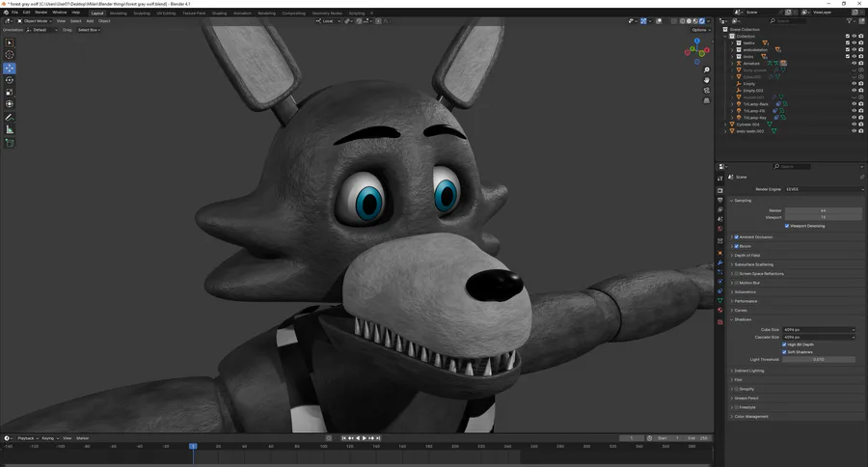868x467 pixels.
Task: Open Render Engine EEVEE dropdown
Action: [x=824, y=189]
